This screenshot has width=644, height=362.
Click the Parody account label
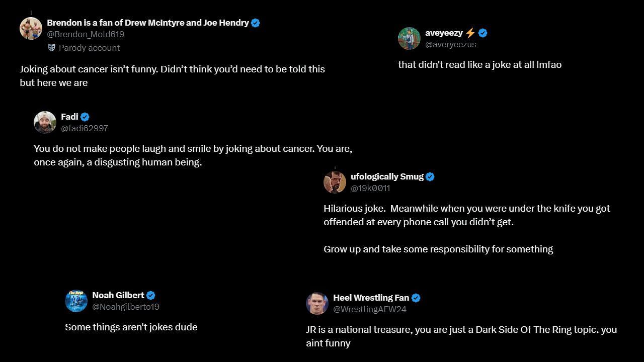(89, 48)
